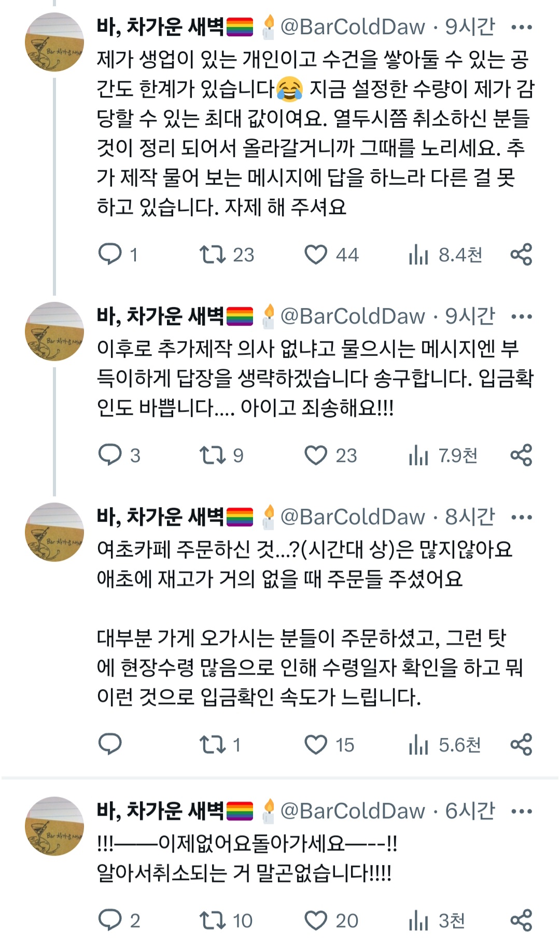
Task: Open the @BarColdDaw handle on the 6시간 tweet
Action: (x=353, y=811)
